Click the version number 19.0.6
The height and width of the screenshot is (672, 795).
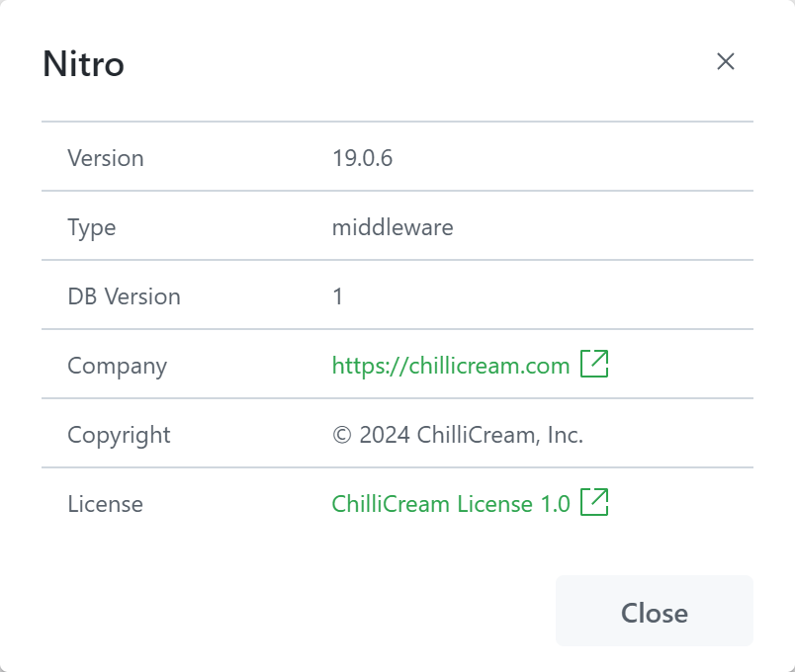pyautogui.click(x=362, y=158)
